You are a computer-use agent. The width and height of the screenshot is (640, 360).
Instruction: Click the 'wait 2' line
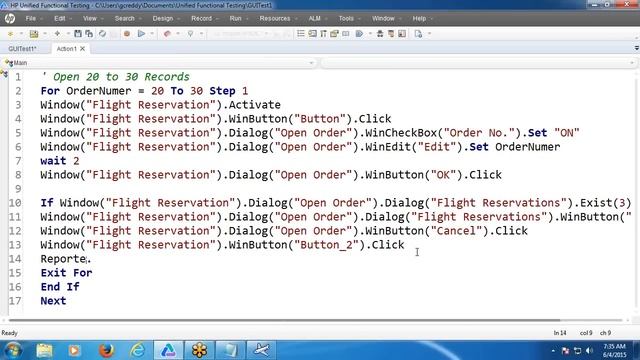(x=60, y=161)
